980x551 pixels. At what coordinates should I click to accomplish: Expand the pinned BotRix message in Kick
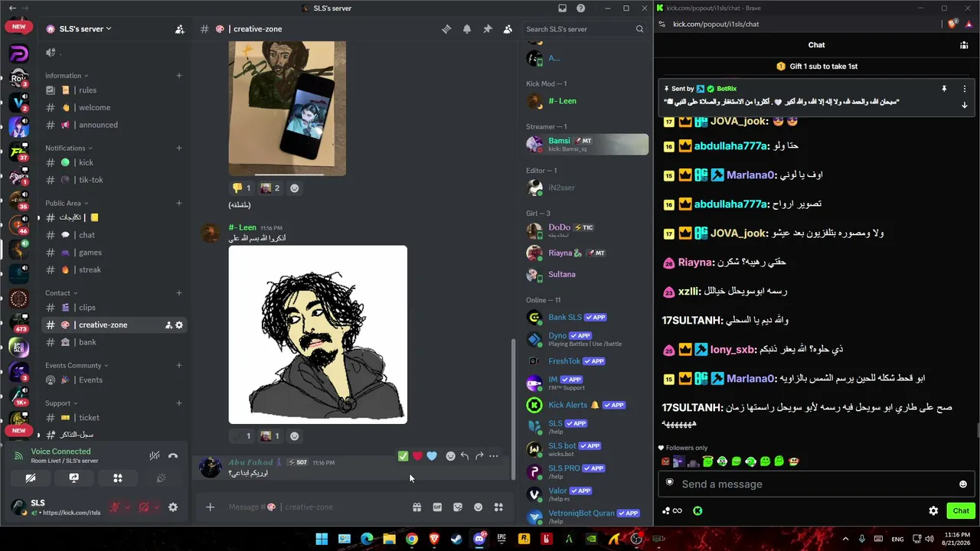[x=964, y=106]
